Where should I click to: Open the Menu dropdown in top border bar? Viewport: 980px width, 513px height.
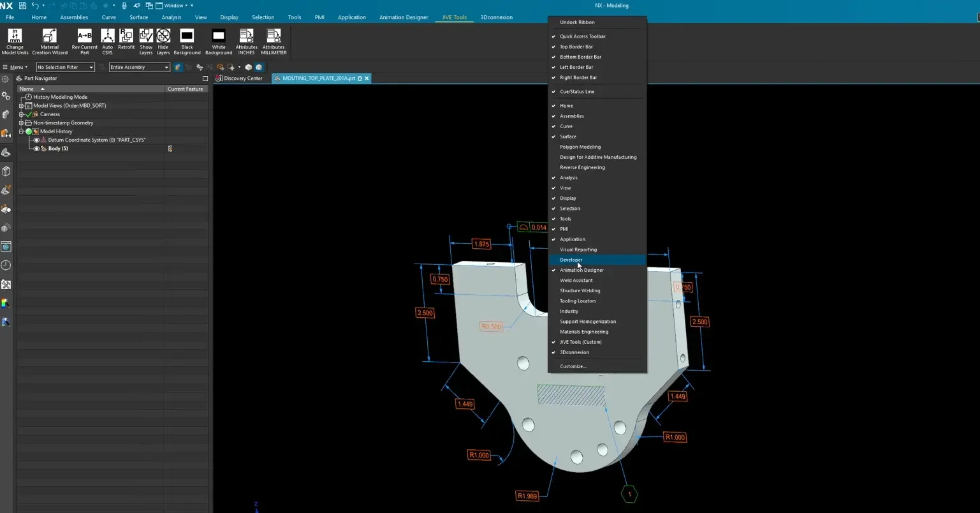point(15,67)
